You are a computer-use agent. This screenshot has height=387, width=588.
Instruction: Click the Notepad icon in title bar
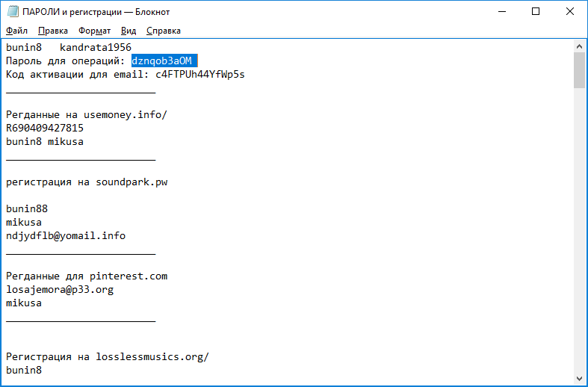(13, 12)
